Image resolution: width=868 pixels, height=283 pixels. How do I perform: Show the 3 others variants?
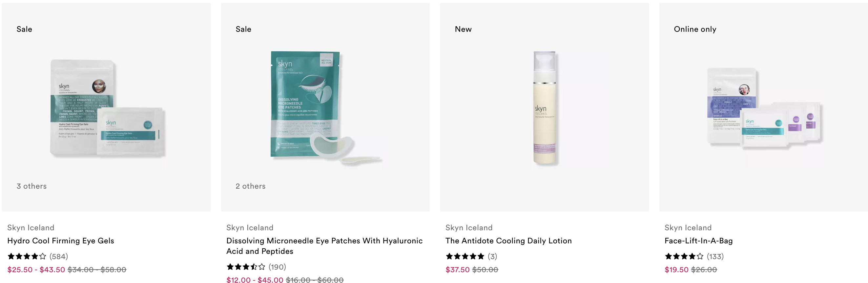tap(32, 186)
